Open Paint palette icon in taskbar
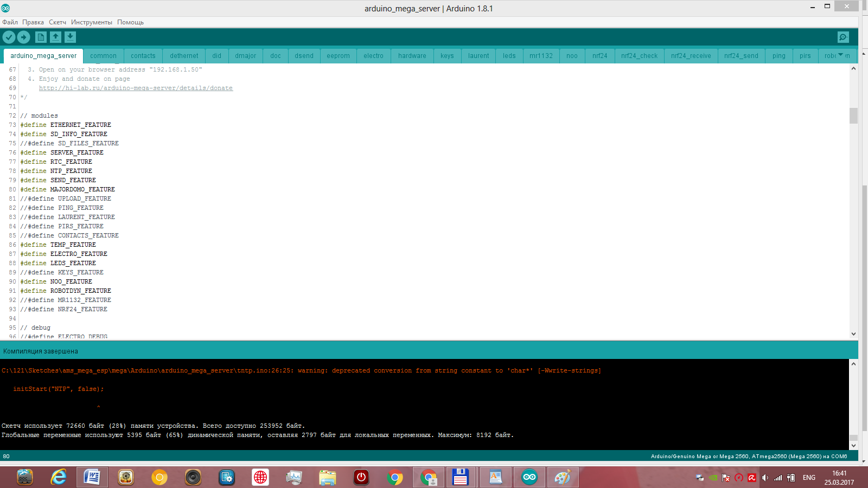This screenshot has width=868, height=488. [563, 477]
